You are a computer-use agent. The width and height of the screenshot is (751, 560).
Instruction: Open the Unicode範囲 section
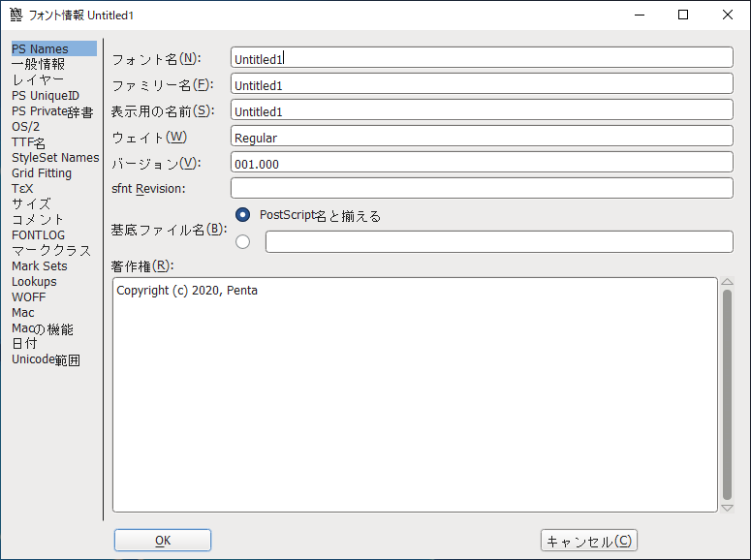click(x=46, y=359)
